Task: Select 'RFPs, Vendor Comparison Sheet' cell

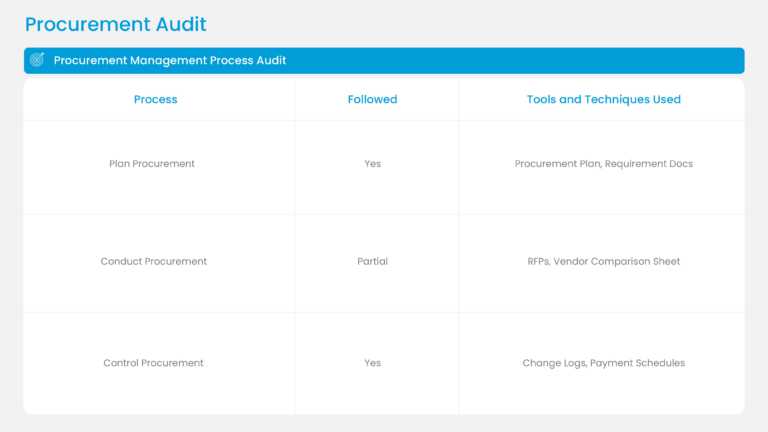Action: pyautogui.click(x=603, y=262)
